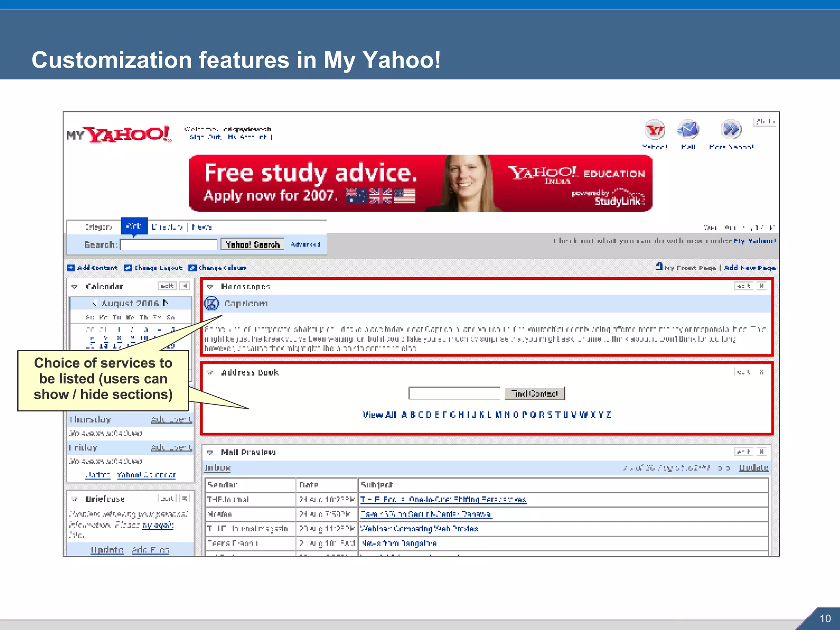
Task: Open the Free study advice banner ad
Action: click(x=420, y=183)
